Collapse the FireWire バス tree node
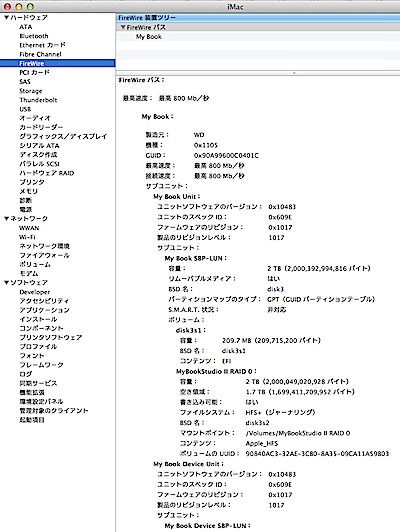This screenshot has height=532, width=400. tap(123, 27)
